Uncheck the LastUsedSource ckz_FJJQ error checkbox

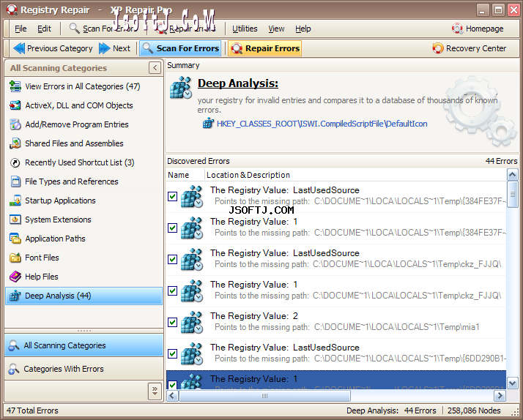pyautogui.click(x=172, y=259)
